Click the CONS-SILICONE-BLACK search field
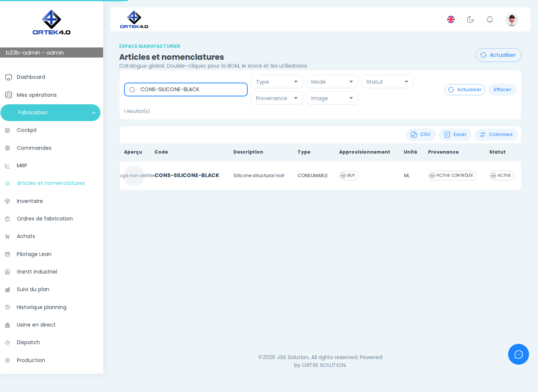The width and height of the screenshot is (538, 392). point(186,89)
